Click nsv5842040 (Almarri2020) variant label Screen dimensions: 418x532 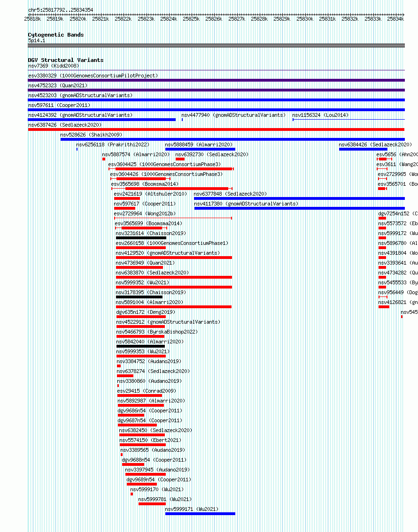coord(150,342)
